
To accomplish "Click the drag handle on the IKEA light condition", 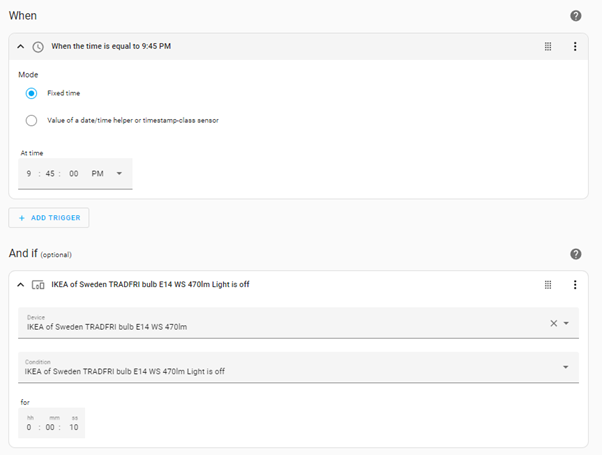I will pyautogui.click(x=548, y=285).
